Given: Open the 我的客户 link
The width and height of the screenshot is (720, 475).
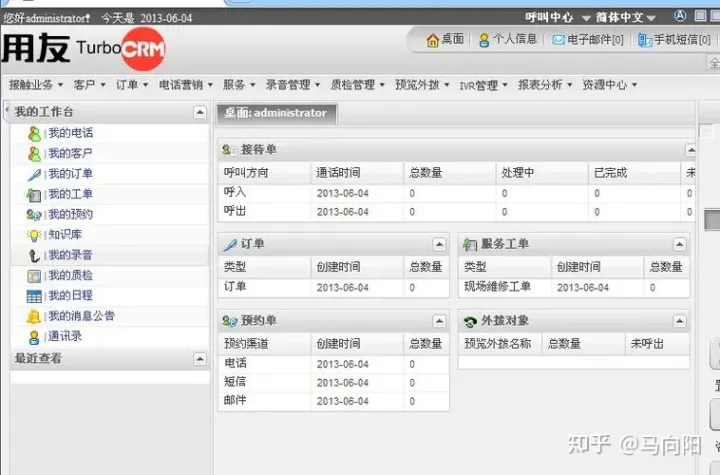Looking at the screenshot, I should coord(71,153).
